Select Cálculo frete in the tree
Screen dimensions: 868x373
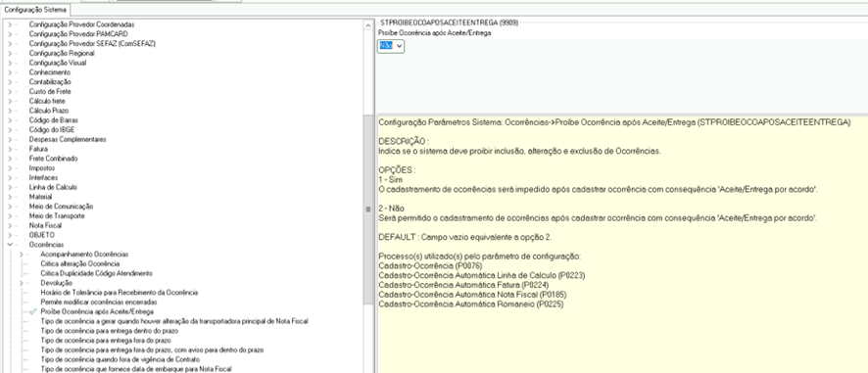pyautogui.click(x=47, y=101)
